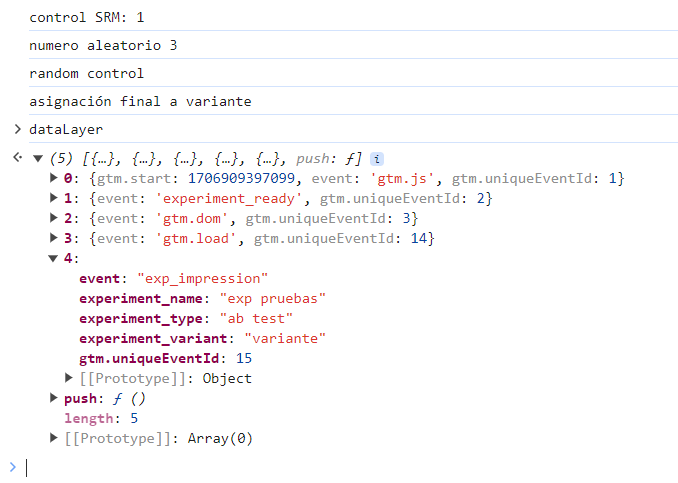Expand array item 0 with gtm.js event
Screen dimensions: 678x483
(54, 178)
